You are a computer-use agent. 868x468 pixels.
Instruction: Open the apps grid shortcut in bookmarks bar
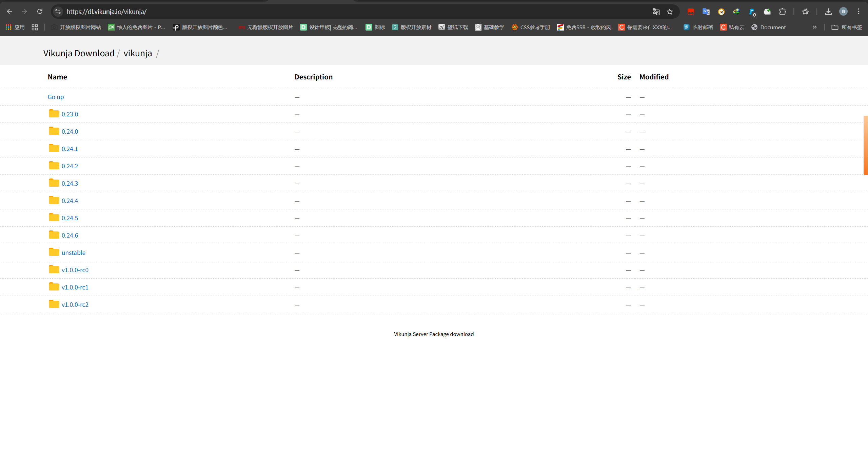point(15,27)
